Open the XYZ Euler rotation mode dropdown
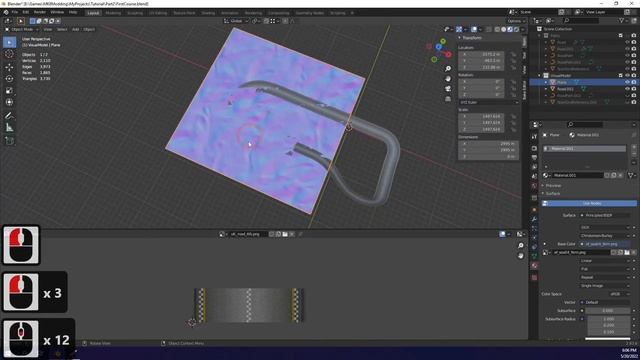 [489, 102]
